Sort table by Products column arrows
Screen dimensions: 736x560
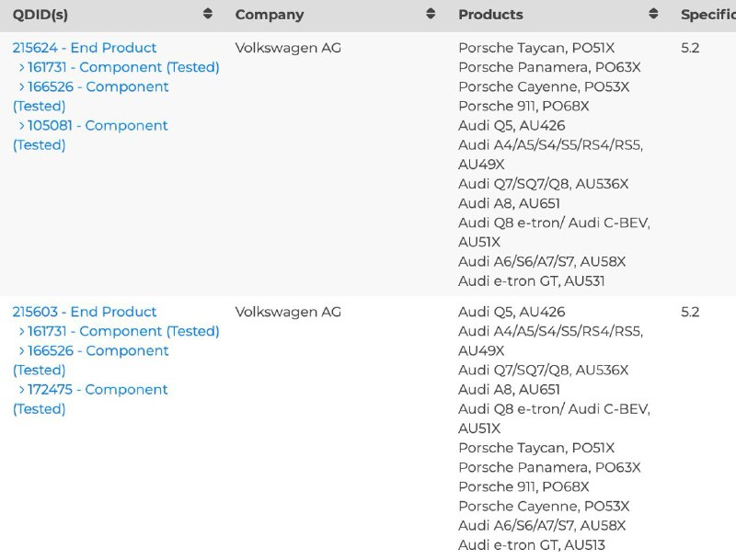click(653, 14)
